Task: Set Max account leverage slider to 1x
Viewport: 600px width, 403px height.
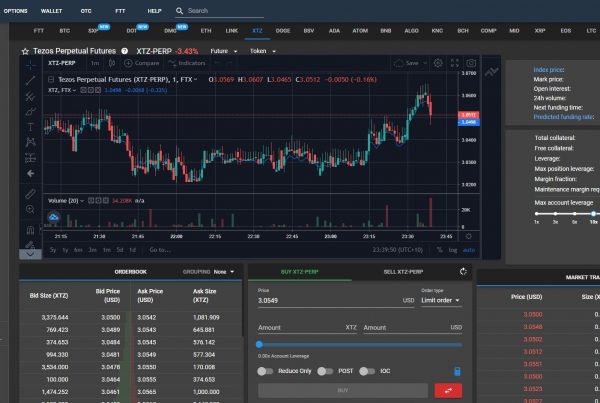Action: point(536,214)
